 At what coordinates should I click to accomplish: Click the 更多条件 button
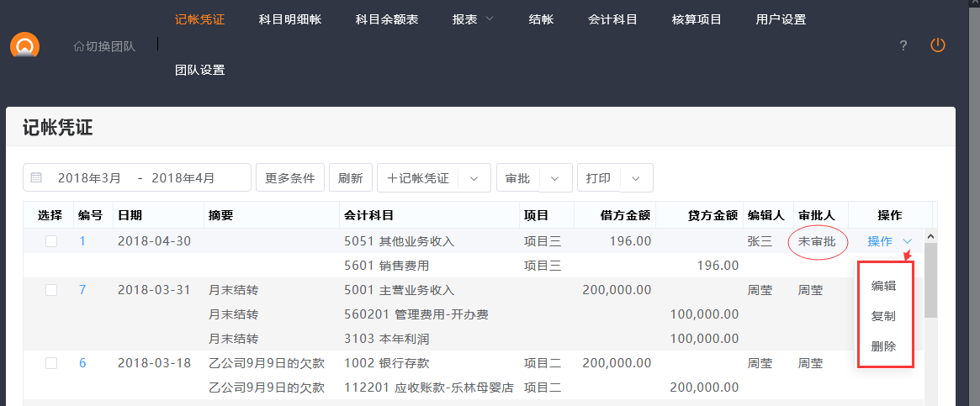(x=289, y=178)
